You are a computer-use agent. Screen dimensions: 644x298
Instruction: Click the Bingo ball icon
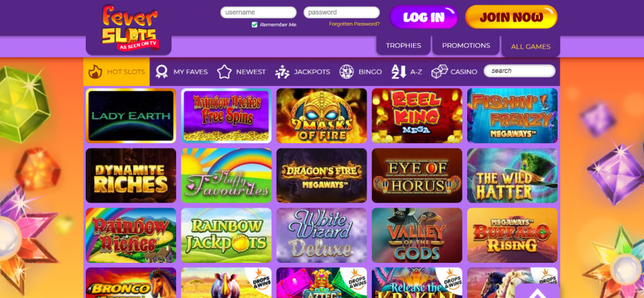click(x=347, y=72)
